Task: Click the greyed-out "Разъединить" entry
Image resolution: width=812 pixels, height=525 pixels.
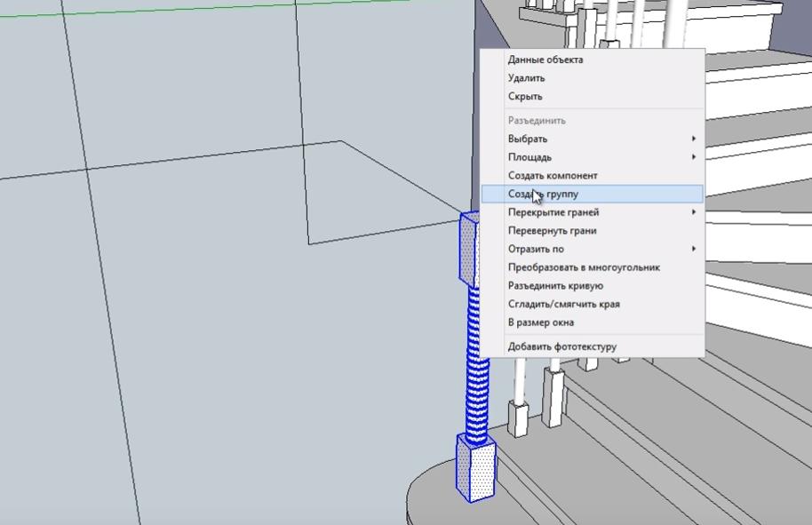Action: point(537,120)
